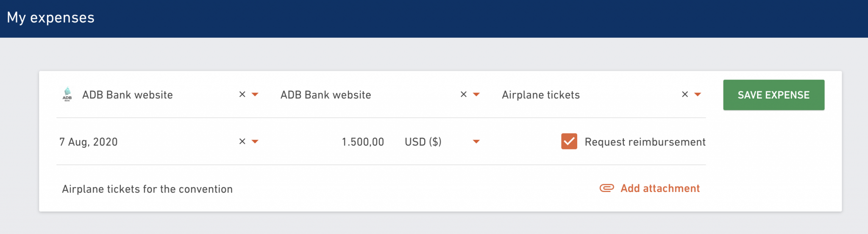
Task: Clear the second ADB Bank website selection
Action: (464, 94)
